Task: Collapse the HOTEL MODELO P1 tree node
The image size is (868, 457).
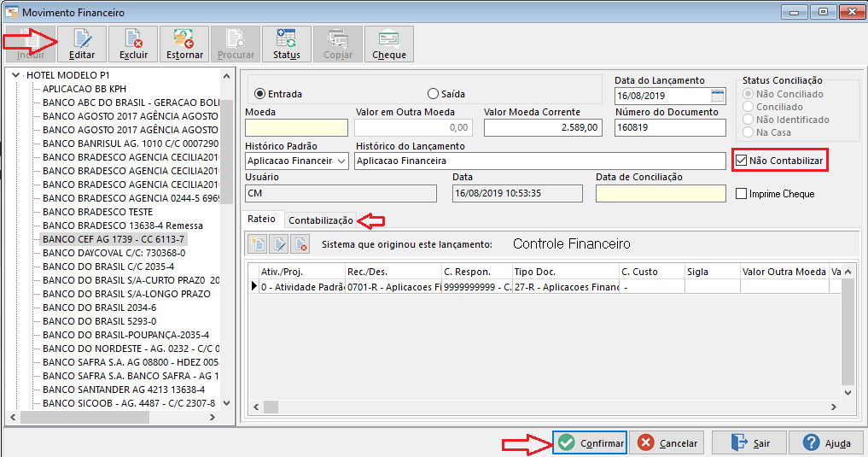Action: (15, 75)
